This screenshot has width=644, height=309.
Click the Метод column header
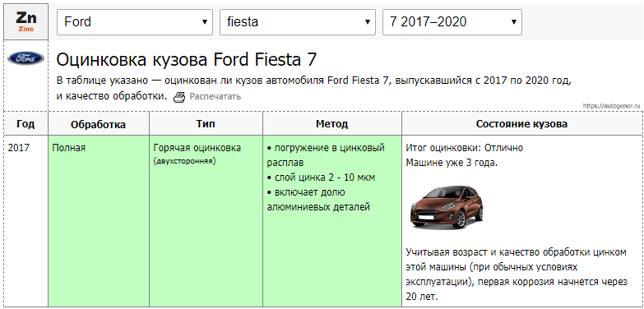coord(331,124)
